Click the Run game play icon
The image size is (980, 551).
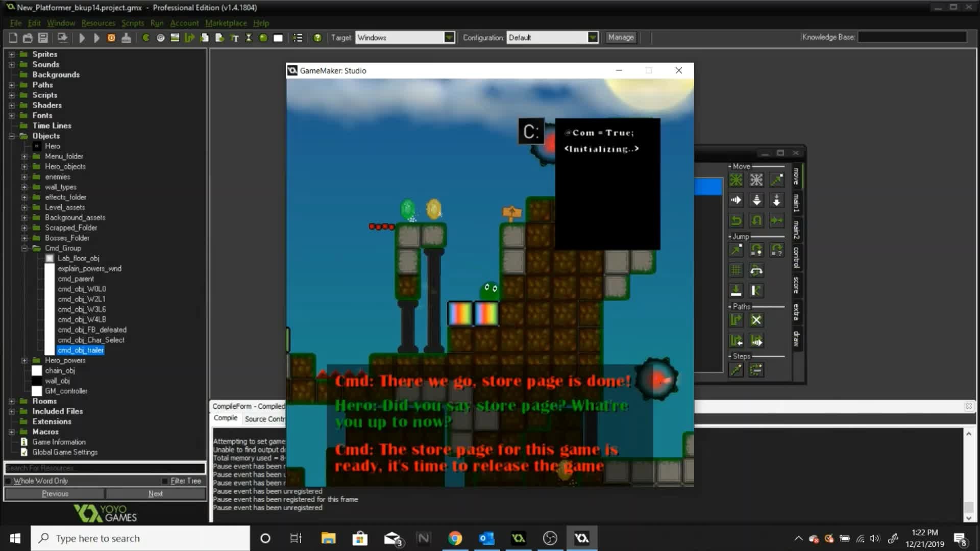82,38
